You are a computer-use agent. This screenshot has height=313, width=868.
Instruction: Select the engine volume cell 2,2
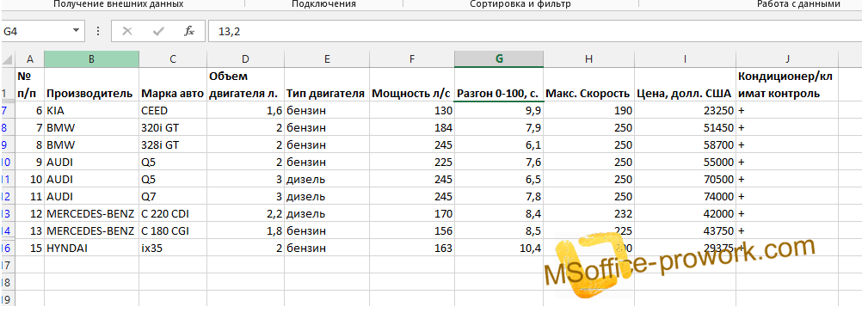coord(246,213)
